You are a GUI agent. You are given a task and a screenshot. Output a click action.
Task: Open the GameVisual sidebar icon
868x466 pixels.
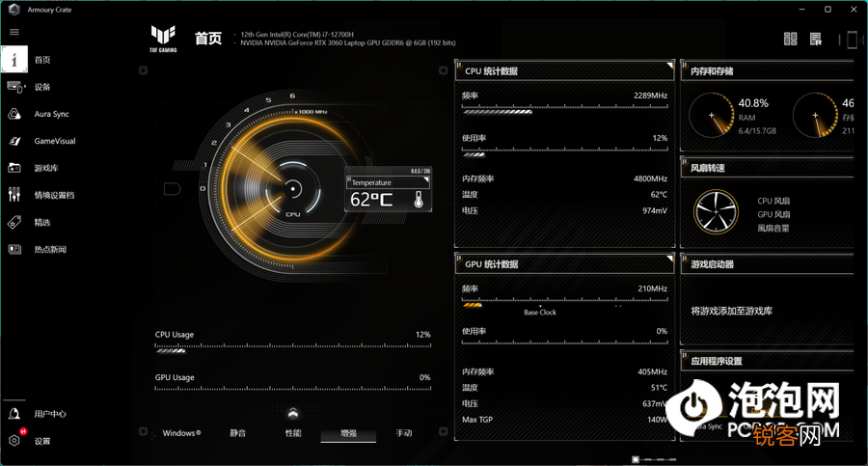14,141
